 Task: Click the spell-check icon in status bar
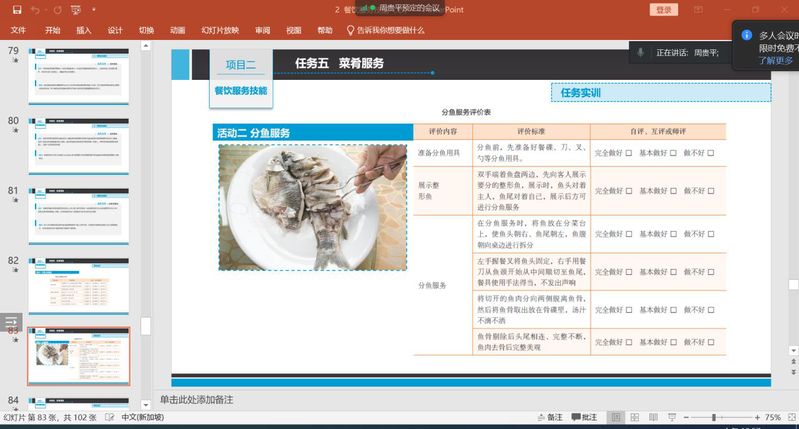[x=110, y=417]
